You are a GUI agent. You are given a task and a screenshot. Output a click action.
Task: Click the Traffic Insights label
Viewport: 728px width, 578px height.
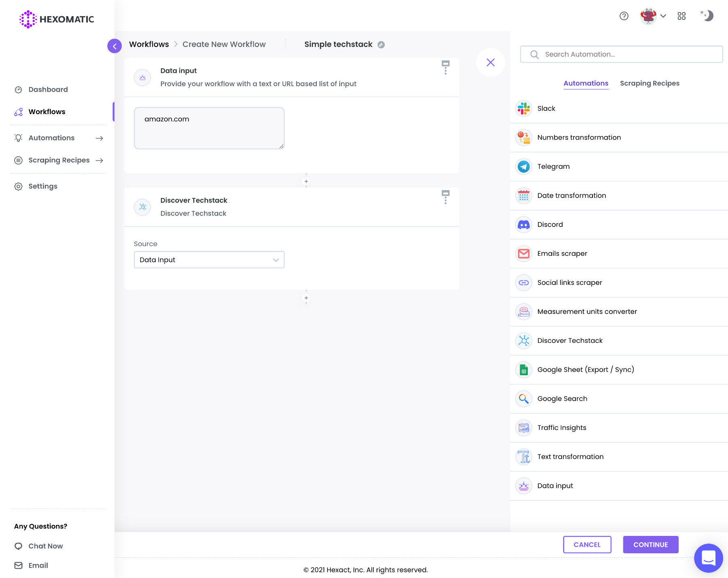point(562,428)
